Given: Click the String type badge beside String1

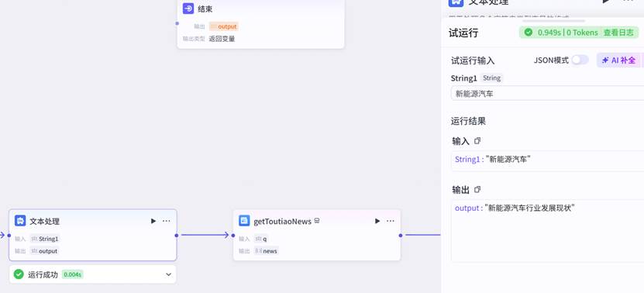Looking at the screenshot, I should 491,78.
